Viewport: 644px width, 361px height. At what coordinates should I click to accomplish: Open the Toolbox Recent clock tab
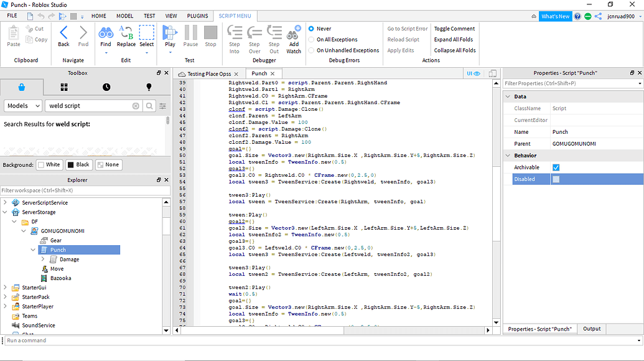pos(106,87)
